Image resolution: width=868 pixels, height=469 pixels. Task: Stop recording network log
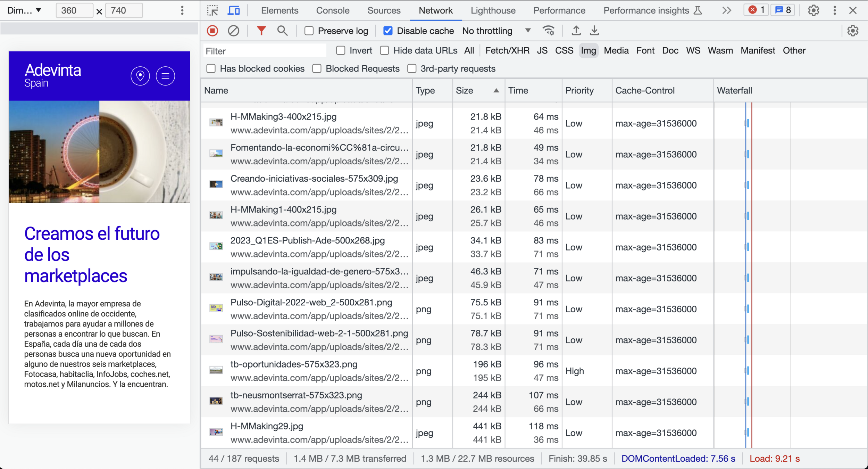click(x=212, y=31)
